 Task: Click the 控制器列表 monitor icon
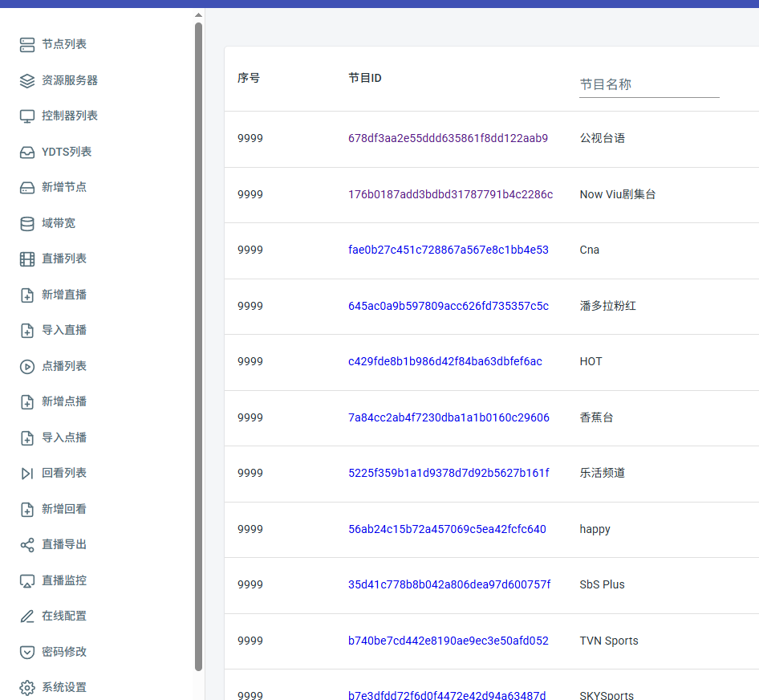coord(27,116)
